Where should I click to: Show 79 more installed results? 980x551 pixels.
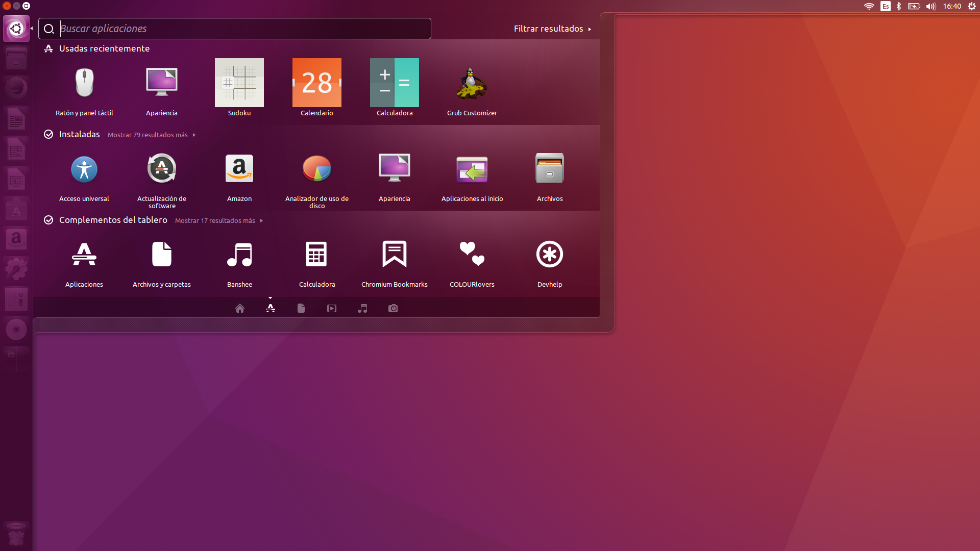148,135
